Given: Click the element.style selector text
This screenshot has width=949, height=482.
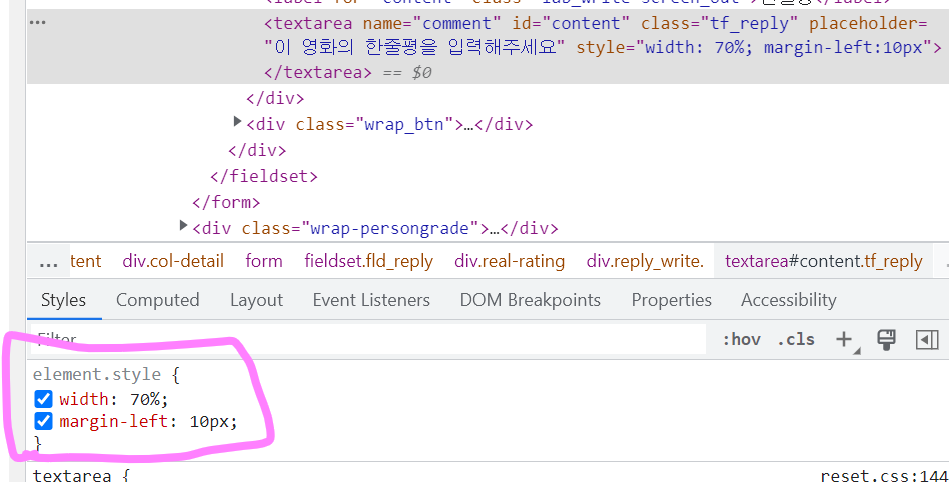Looking at the screenshot, I should tap(97, 374).
